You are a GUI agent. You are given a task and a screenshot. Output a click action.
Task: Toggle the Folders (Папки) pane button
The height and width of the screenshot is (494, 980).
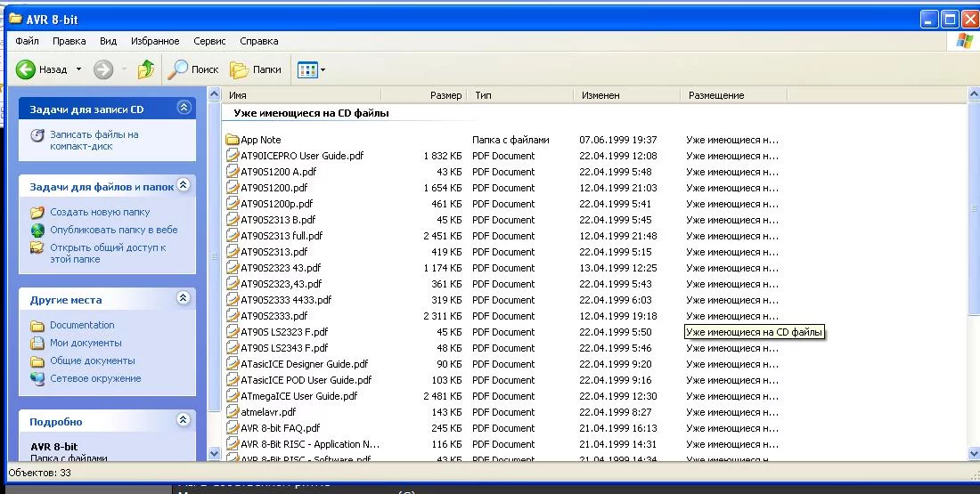click(x=256, y=69)
